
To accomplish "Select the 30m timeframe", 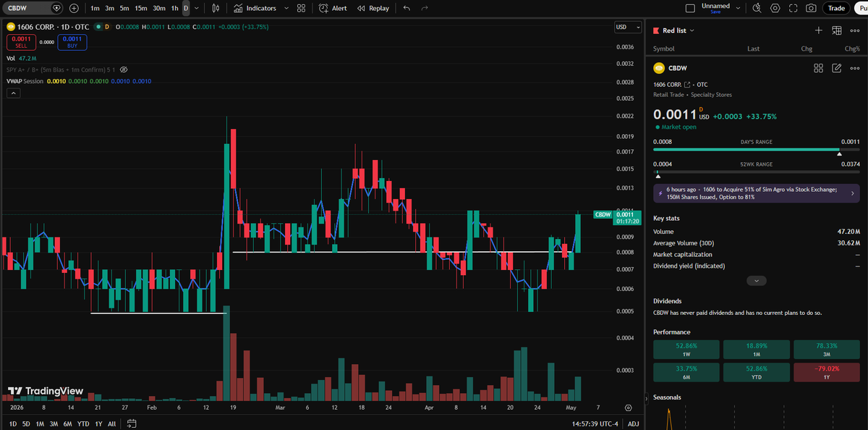I will pyautogui.click(x=159, y=8).
